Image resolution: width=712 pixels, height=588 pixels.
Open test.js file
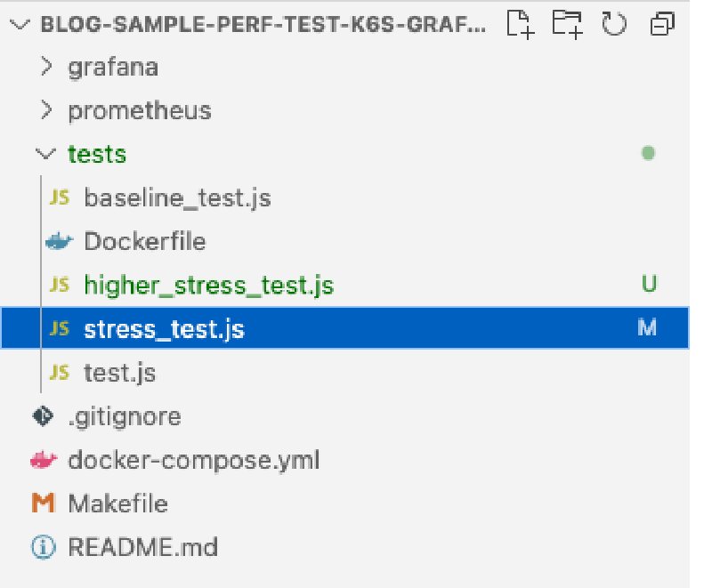click(x=120, y=373)
